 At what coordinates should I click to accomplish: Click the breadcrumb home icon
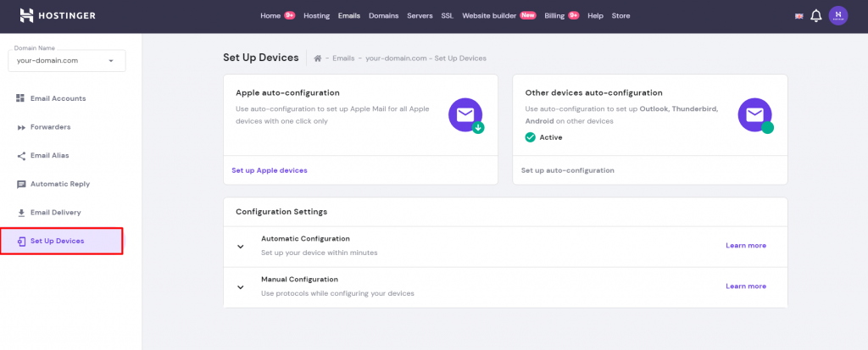[x=318, y=58]
